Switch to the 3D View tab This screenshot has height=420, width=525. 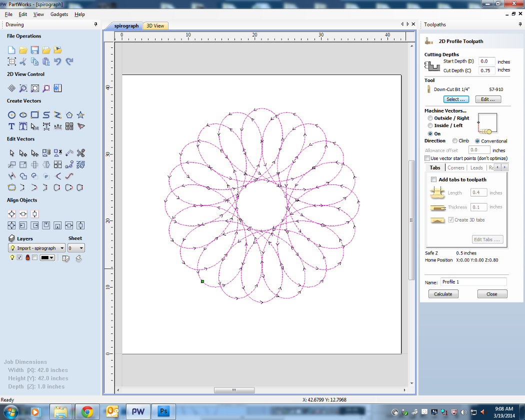155,26
